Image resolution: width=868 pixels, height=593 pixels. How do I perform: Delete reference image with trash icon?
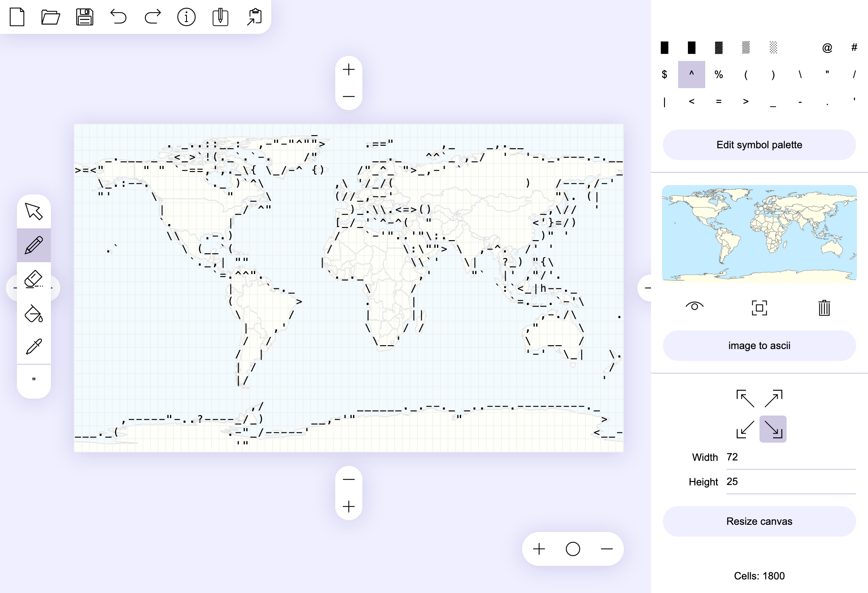pyautogui.click(x=824, y=308)
